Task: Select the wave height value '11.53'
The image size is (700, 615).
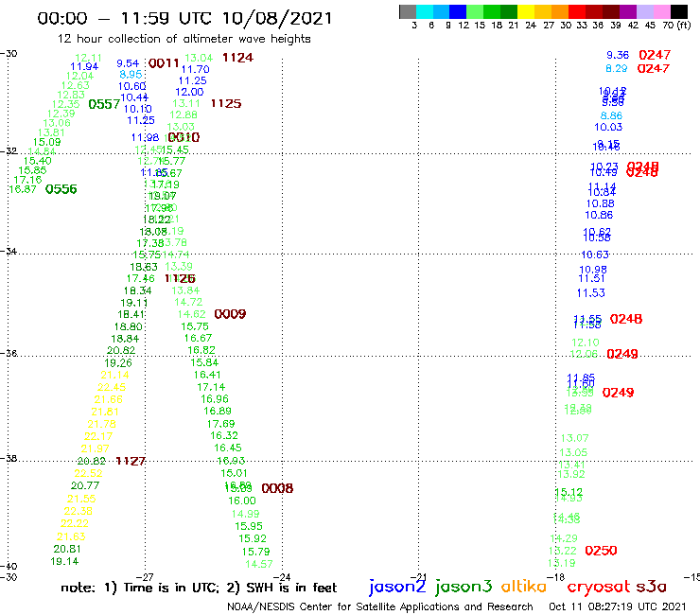Action: tap(591, 293)
